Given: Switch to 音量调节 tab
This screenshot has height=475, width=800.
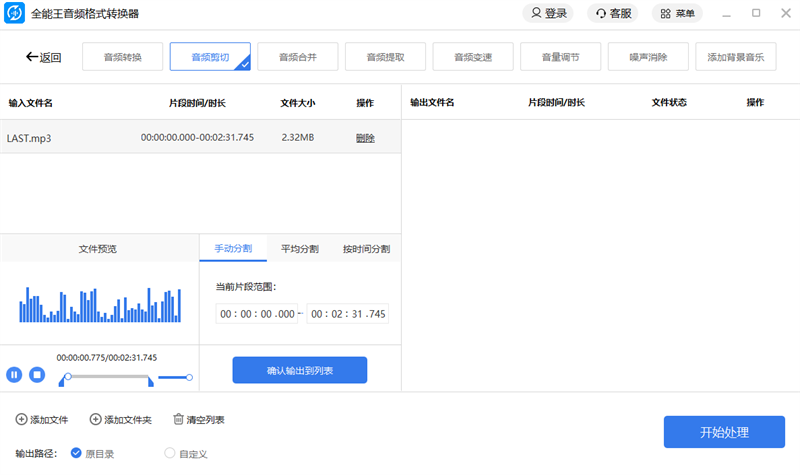Looking at the screenshot, I should point(561,57).
